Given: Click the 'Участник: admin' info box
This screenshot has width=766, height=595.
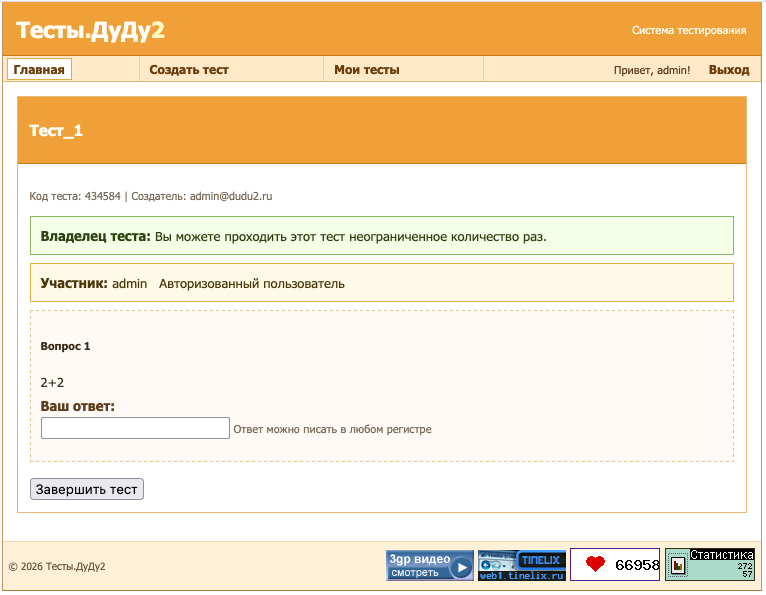Looking at the screenshot, I should [381, 283].
